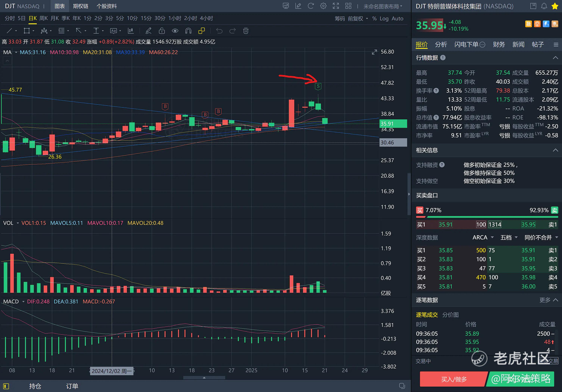Open chart settings gear
The width and height of the screenshot is (562, 392).
tap(323, 6)
